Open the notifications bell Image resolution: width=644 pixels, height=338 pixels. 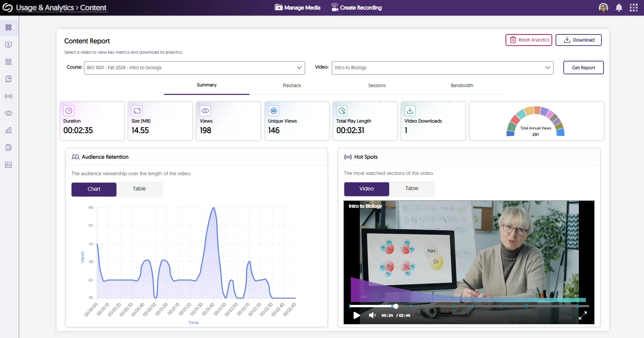pyautogui.click(x=619, y=7)
